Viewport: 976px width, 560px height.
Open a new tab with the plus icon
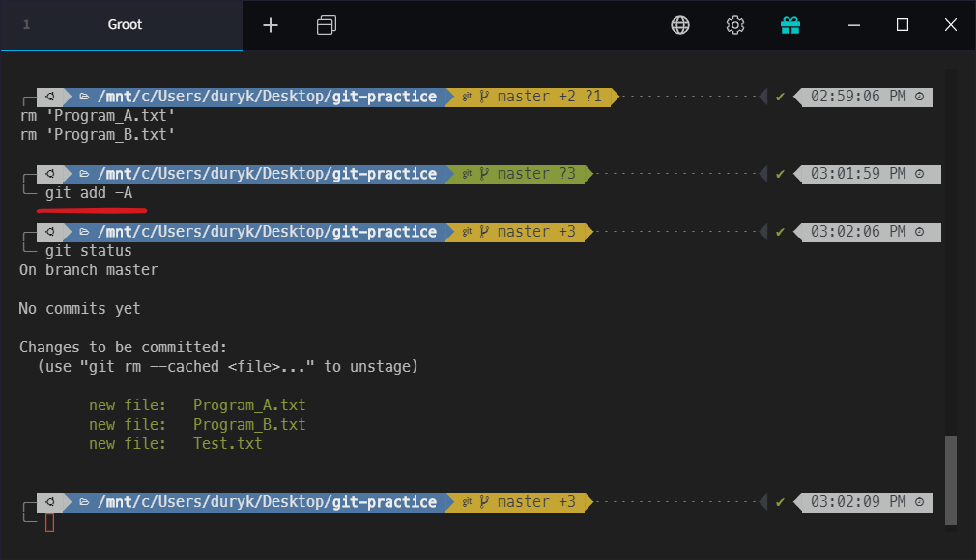(x=271, y=25)
